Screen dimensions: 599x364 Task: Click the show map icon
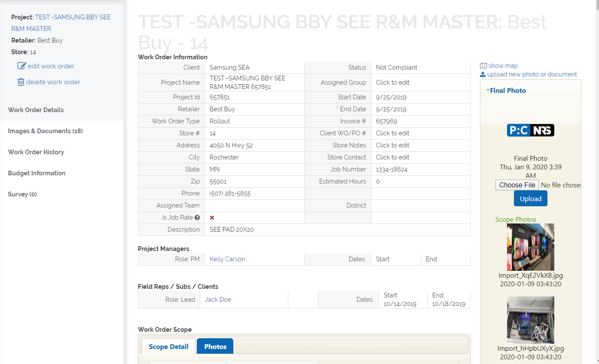(x=483, y=66)
